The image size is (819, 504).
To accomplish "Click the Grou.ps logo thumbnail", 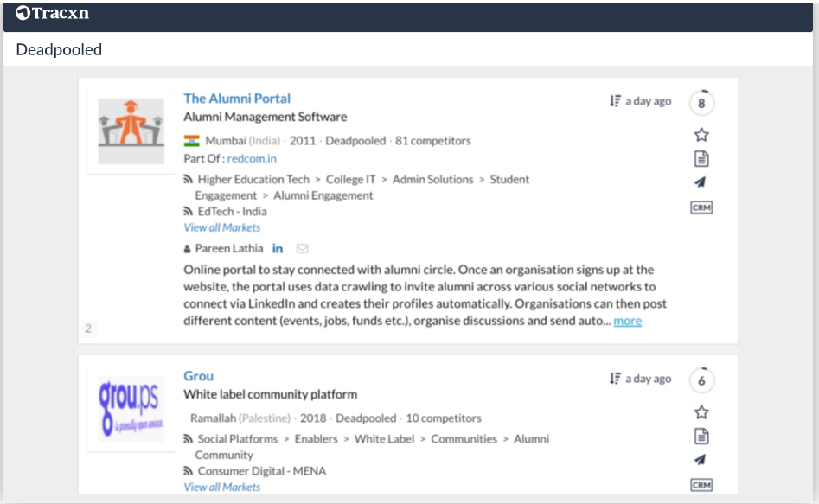I will click(131, 408).
